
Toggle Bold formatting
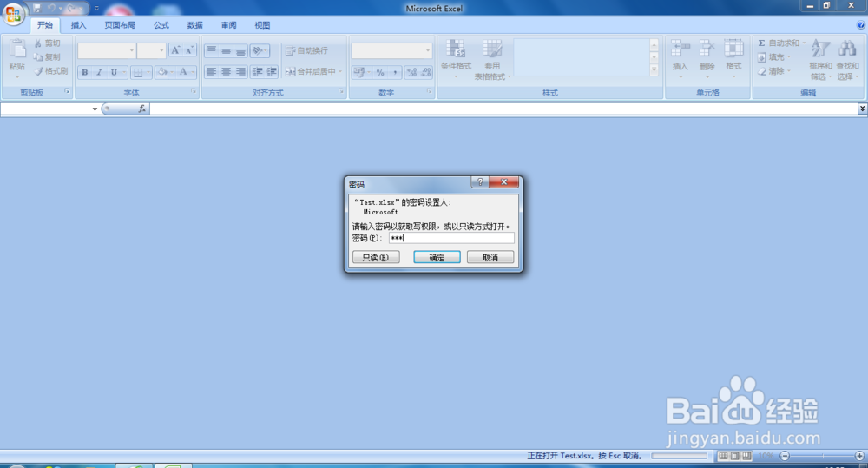tap(85, 72)
